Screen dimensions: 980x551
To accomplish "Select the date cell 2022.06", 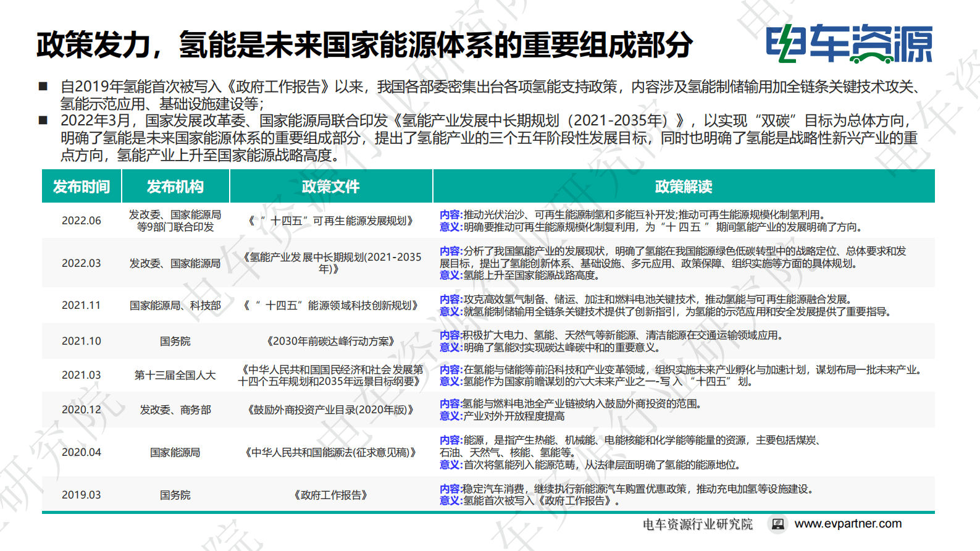I will (82, 221).
